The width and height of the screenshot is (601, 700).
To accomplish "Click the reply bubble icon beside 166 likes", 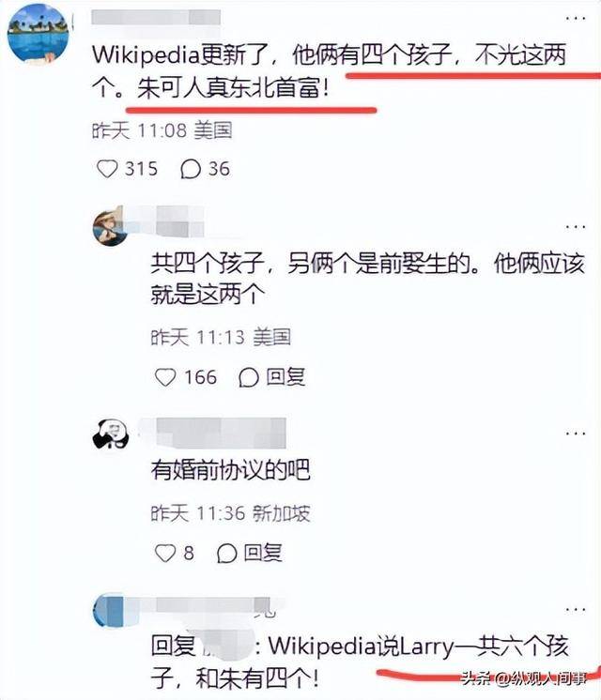I will (249, 377).
